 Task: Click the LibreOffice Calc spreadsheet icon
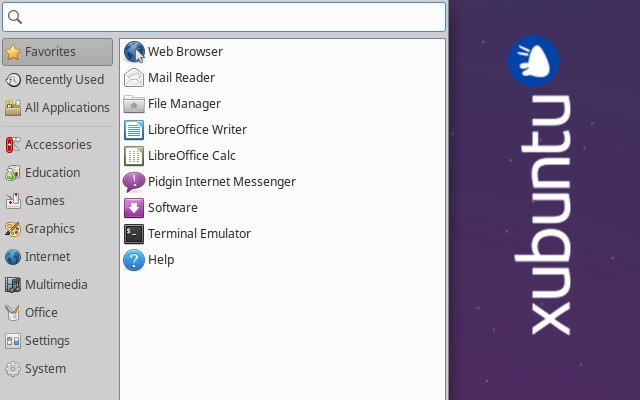coord(134,156)
